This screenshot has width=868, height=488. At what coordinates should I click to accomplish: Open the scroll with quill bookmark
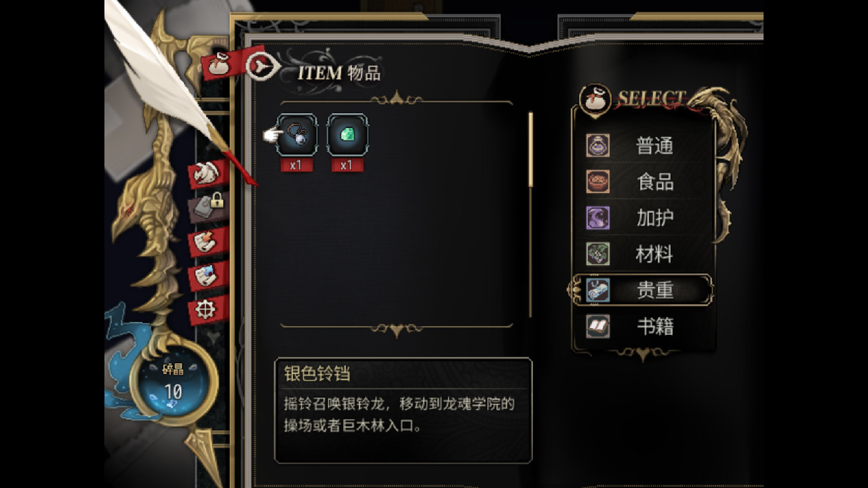(x=206, y=243)
